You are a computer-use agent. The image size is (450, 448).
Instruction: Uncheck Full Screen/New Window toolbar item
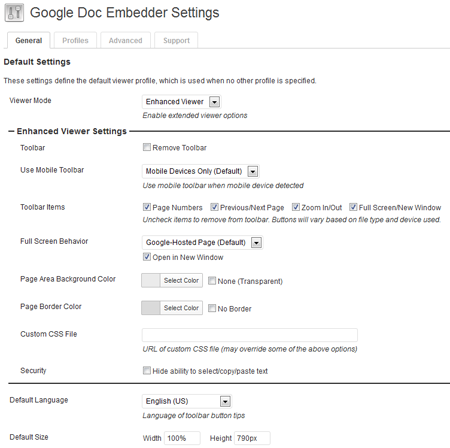point(353,207)
